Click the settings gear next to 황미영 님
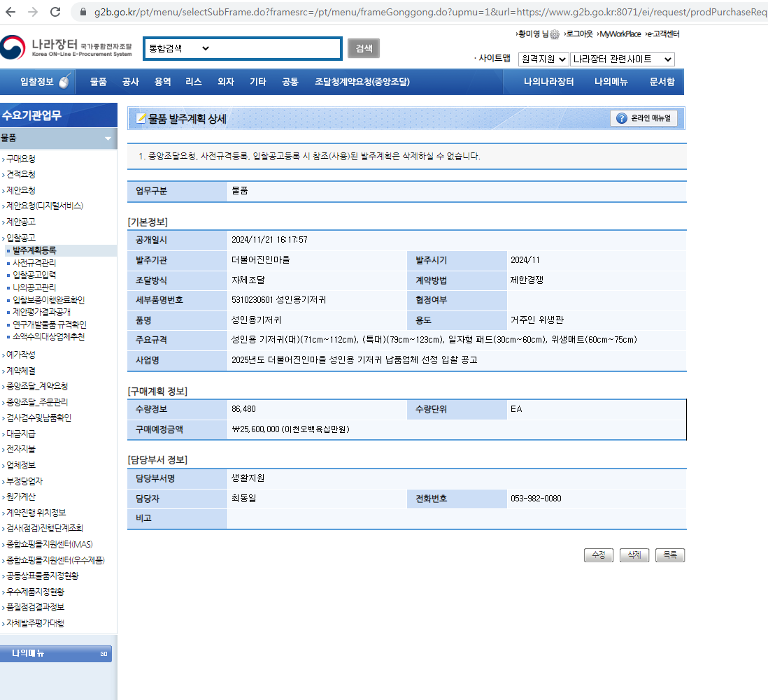The width and height of the screenshot is (768, 700). (555, 34)
